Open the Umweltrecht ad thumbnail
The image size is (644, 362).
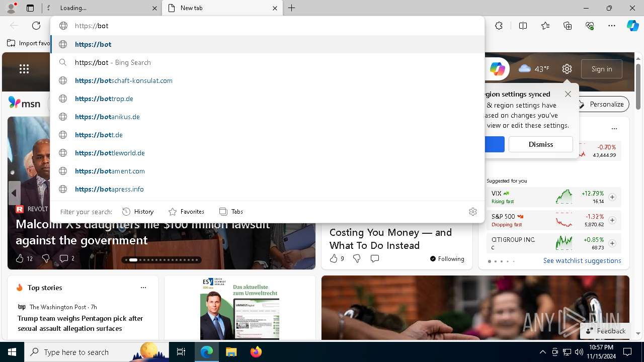point(239,308)
